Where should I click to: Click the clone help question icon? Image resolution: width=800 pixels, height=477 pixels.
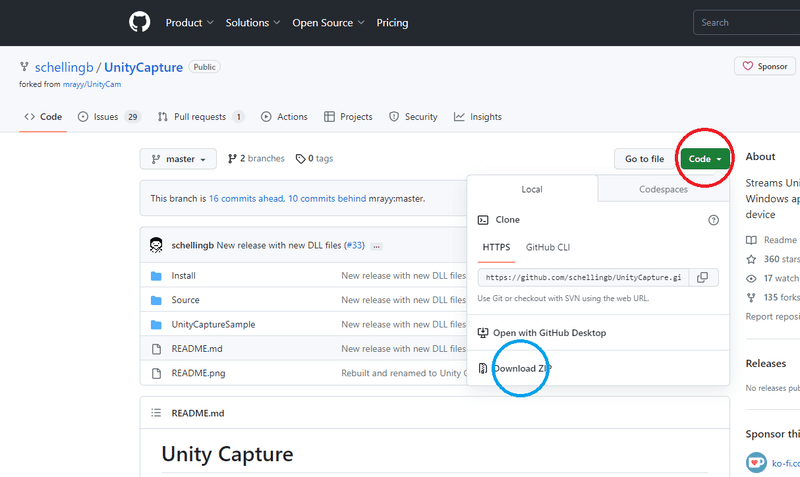click(x=713, y=220)
